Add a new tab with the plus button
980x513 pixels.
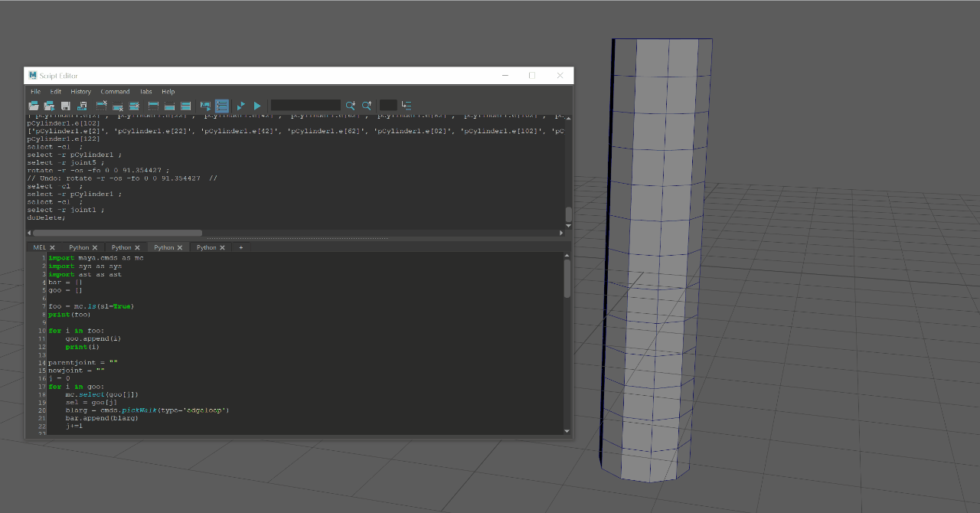pos(241,248)
